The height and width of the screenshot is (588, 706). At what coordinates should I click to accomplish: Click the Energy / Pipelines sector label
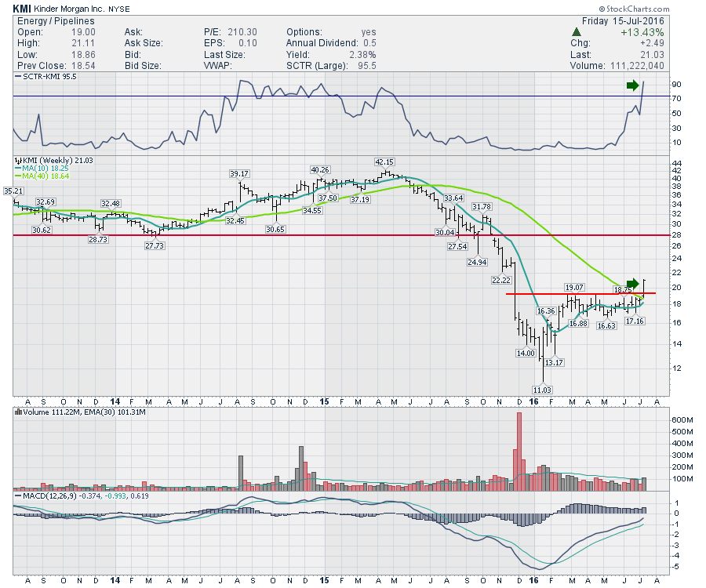56,21
